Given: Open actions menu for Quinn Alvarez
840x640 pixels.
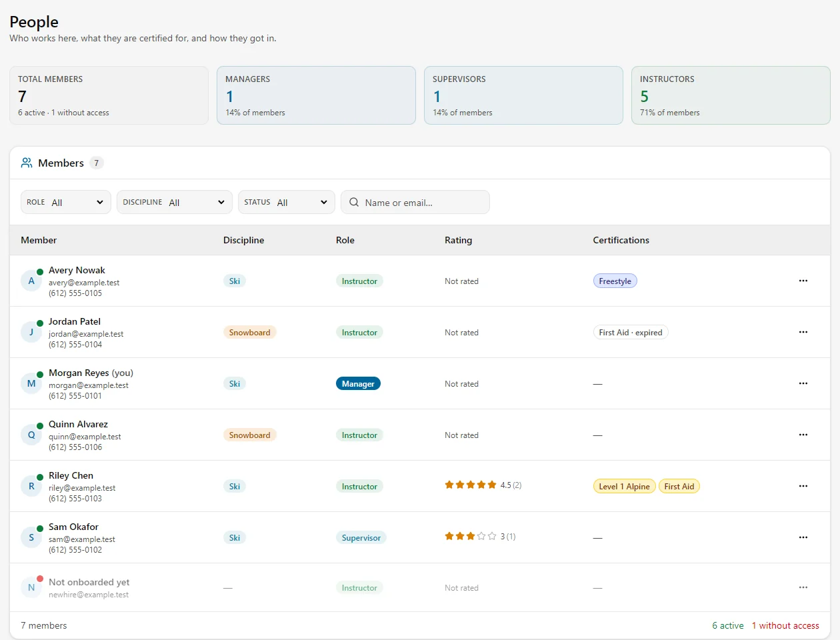Looking at the screenshot, I should [803, 435].
